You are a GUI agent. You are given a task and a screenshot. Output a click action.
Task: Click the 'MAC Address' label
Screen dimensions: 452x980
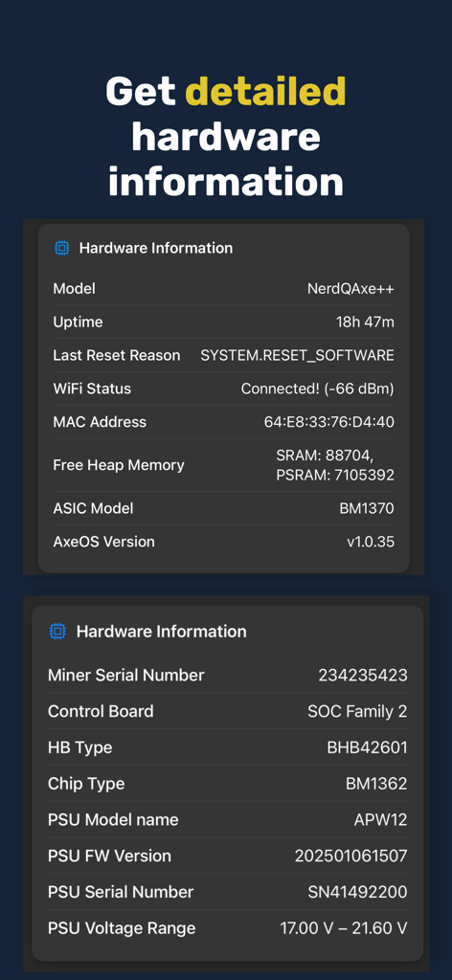coord(100,422)
